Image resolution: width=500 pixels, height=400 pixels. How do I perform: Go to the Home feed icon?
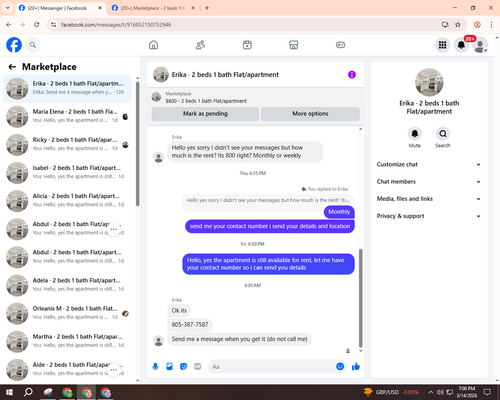point(153,45)
